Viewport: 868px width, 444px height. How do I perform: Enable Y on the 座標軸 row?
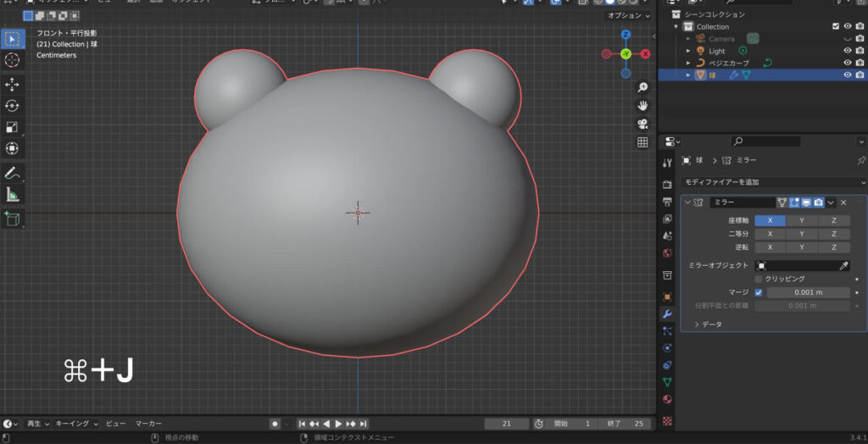pos(802,220)
